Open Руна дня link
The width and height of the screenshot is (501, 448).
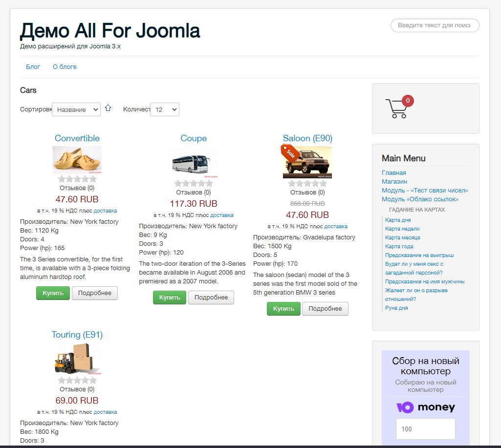pyautogui.click(x=396, y=308)
